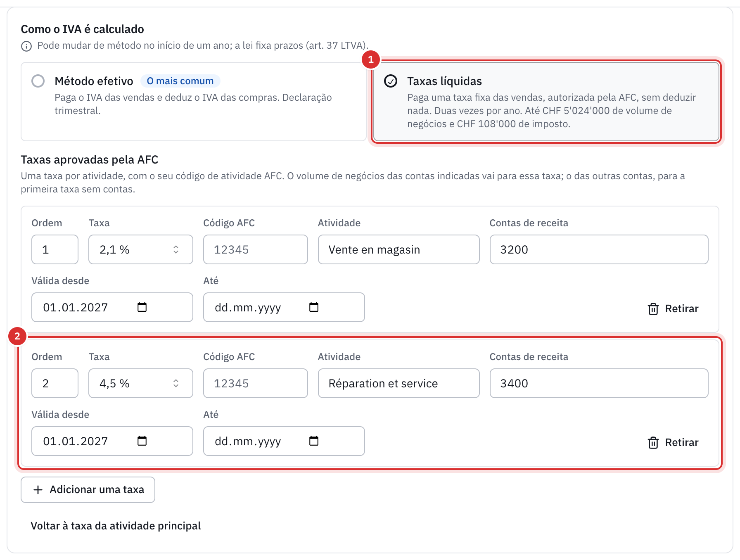Click the Como o IVA é calculado heading
The width and height of the screenshot is (740, 560).
click(83, 29)
